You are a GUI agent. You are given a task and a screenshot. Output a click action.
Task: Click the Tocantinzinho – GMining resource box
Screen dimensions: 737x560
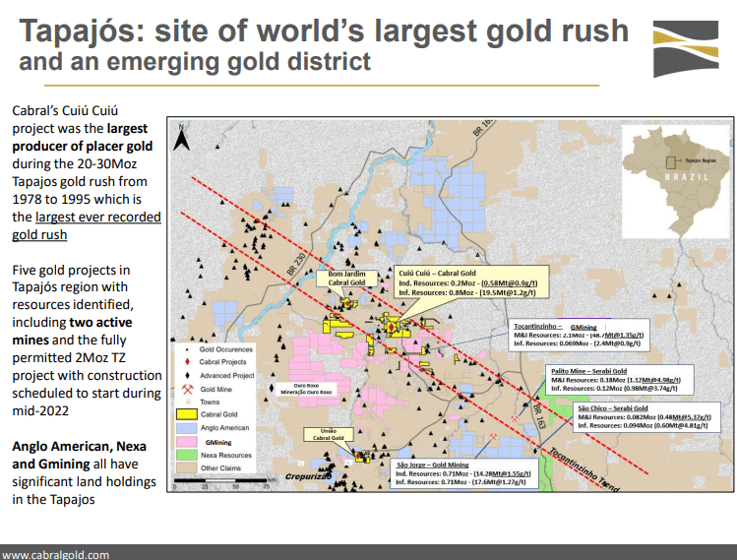point(579,335)
